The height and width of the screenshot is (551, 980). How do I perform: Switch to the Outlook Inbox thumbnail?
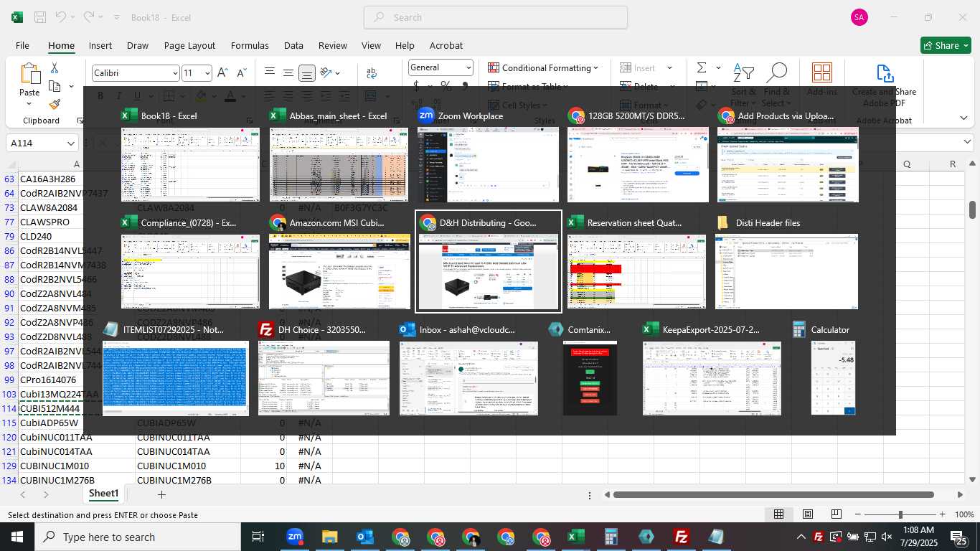[468, 378]
